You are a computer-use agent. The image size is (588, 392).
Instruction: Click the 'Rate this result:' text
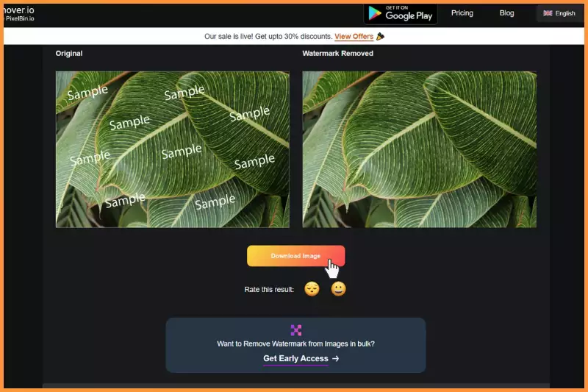pos(269,290)
